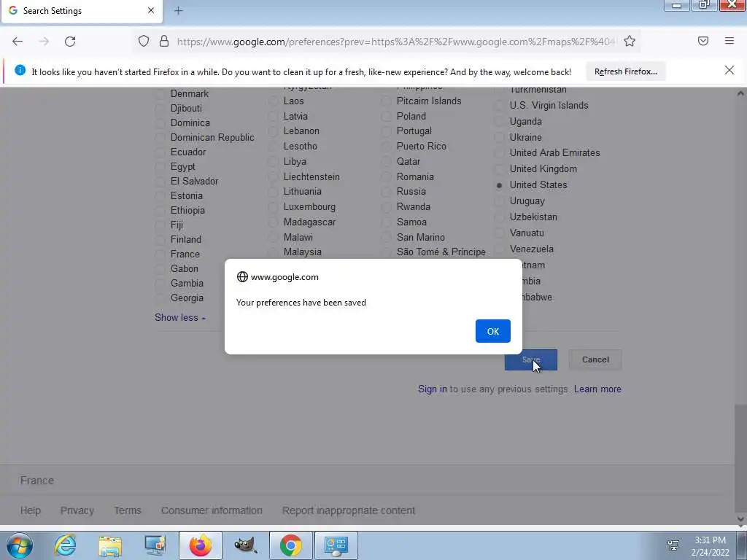Click the info icon in notification bar
747x560 pixels.
click(x=20, y=71)
